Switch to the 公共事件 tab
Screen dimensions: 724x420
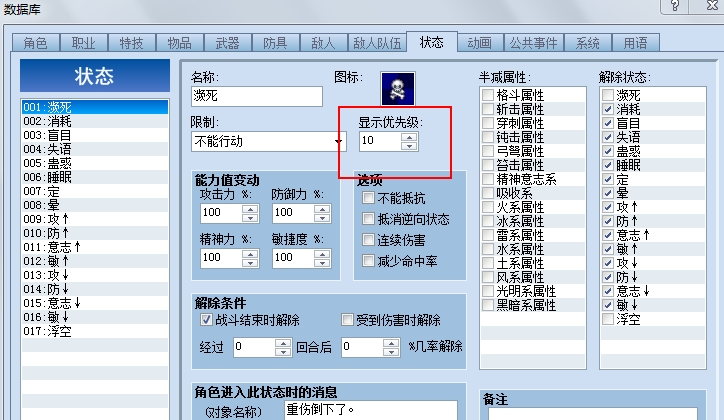tap(533, 43)
